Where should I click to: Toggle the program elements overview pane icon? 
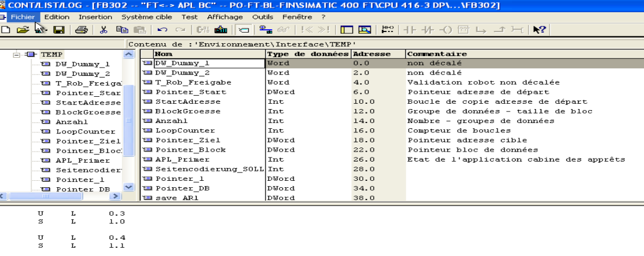pos(346,29)
